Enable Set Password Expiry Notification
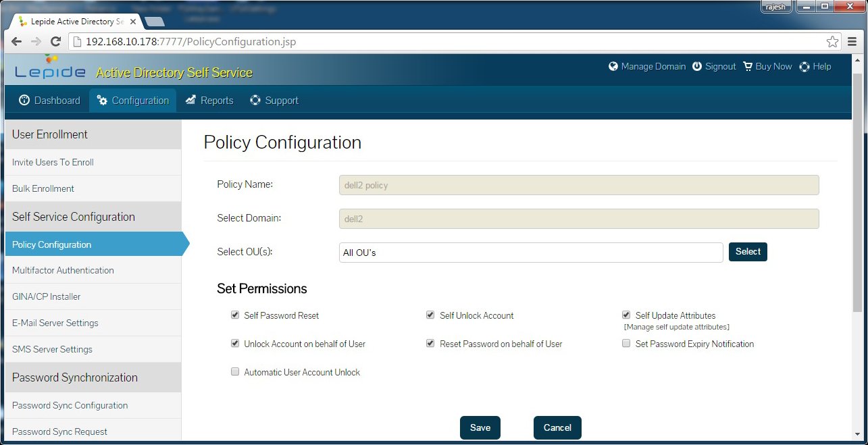The image size is (868, 445). pos(626,344)
